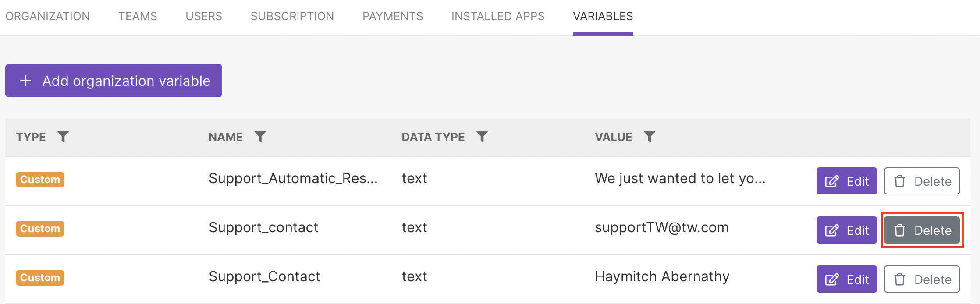
Task: Switch to the PAYMENTS tab
Action: click(x=393, y=16)
